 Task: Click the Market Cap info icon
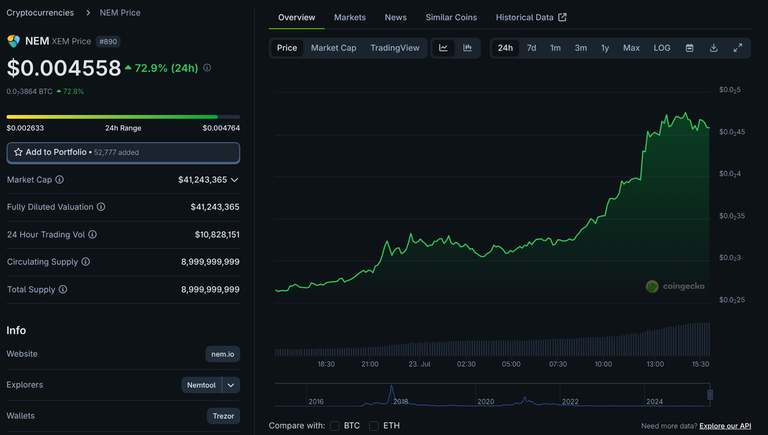[x=59, y=180]
